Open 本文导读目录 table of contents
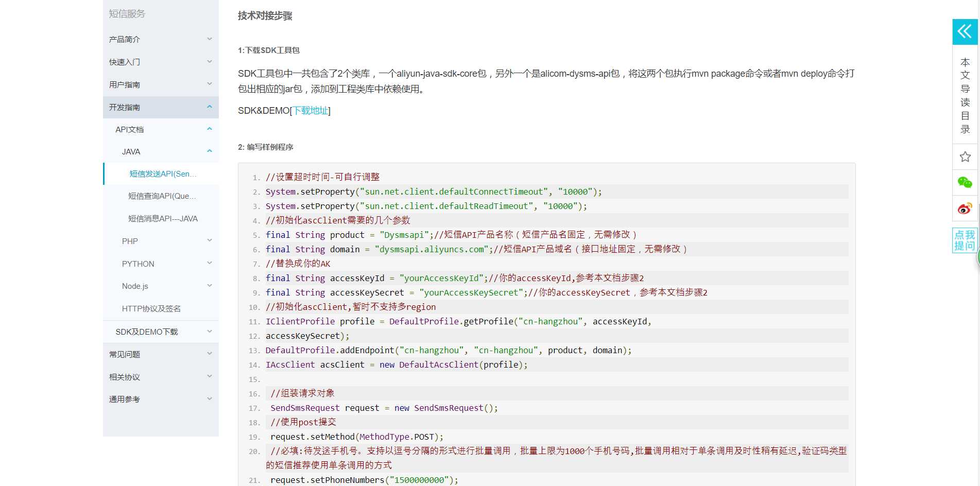 965,95
